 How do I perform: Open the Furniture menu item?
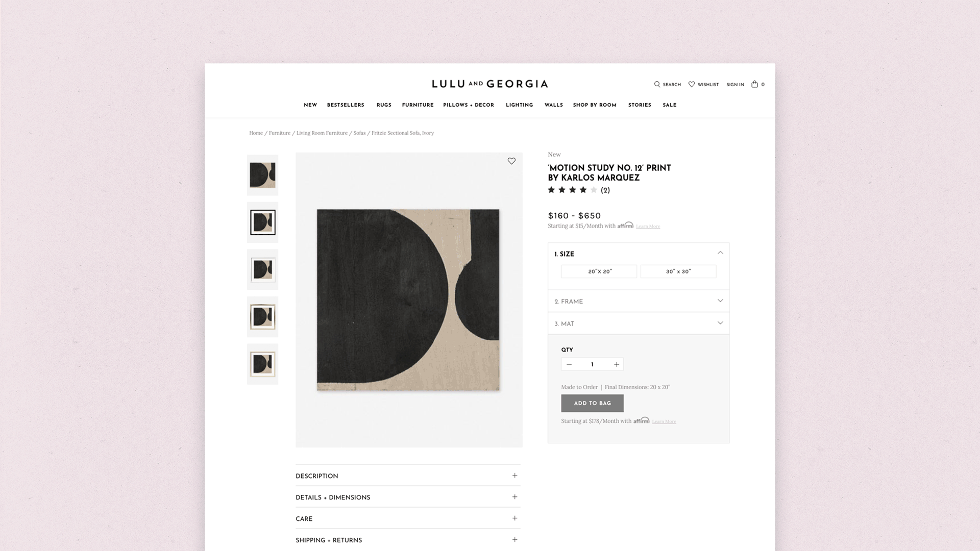(x=418, y=105)
